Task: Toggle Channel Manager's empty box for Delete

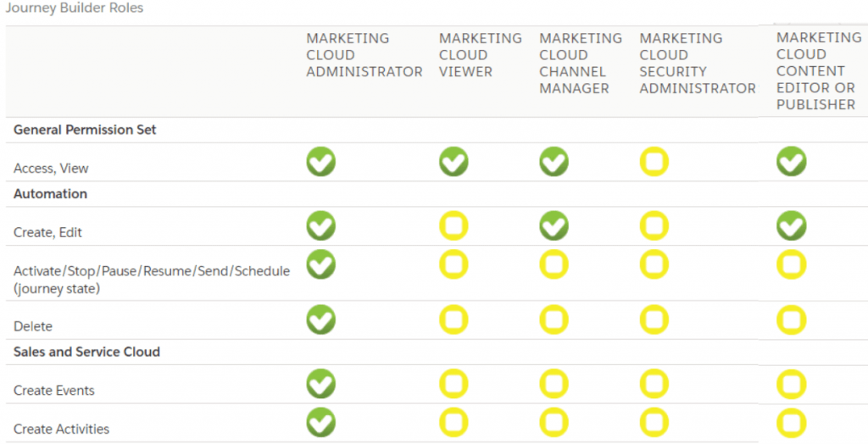Action: 554,319
